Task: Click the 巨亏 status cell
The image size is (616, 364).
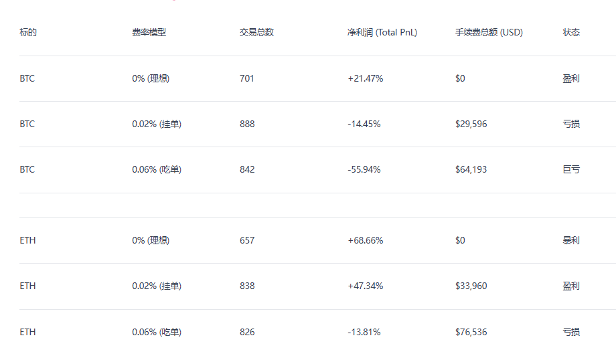Action: click(571, 169)
